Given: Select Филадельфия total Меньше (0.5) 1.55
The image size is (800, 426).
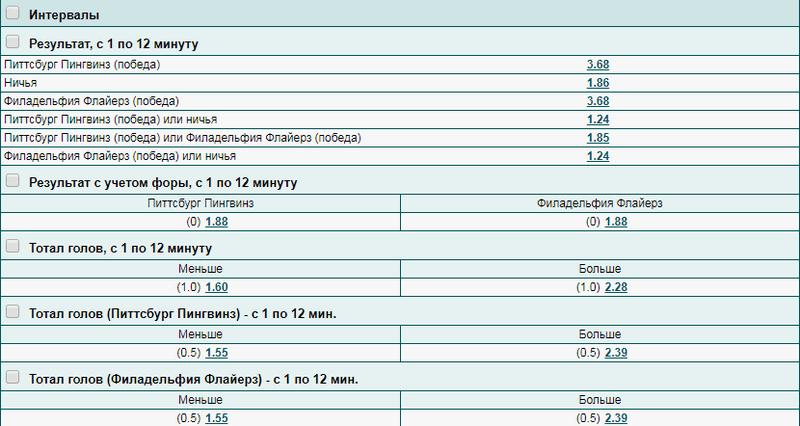Looking at the screenshot, I should point(216,418).
